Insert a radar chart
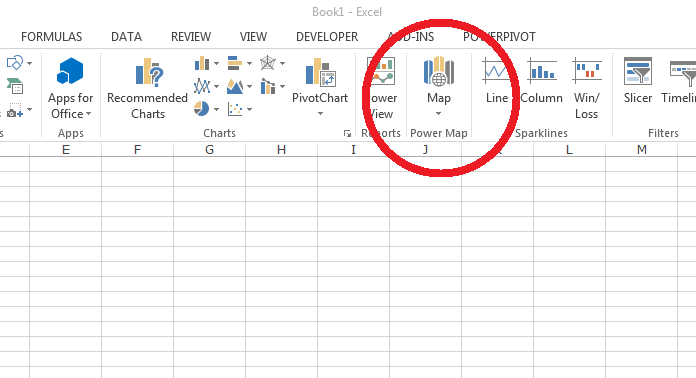 pos(272,63)
